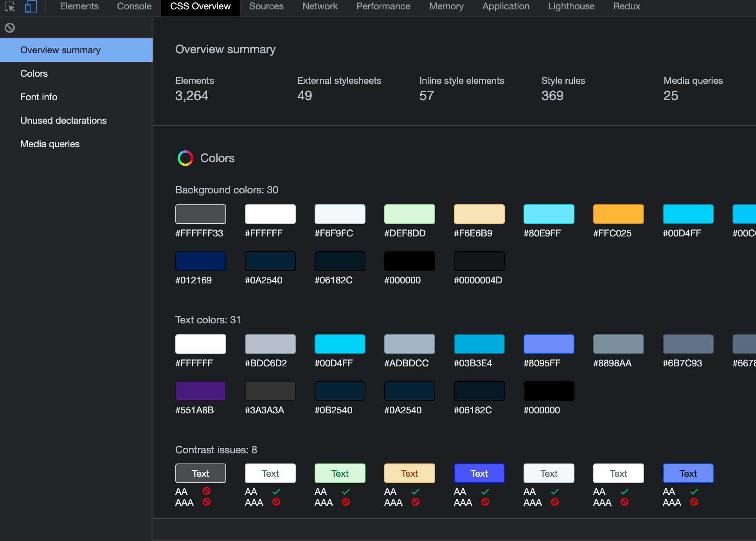This screenshot has width=756, height=541.
Task: Select the Console tab
Action: (x=133, y=6)
